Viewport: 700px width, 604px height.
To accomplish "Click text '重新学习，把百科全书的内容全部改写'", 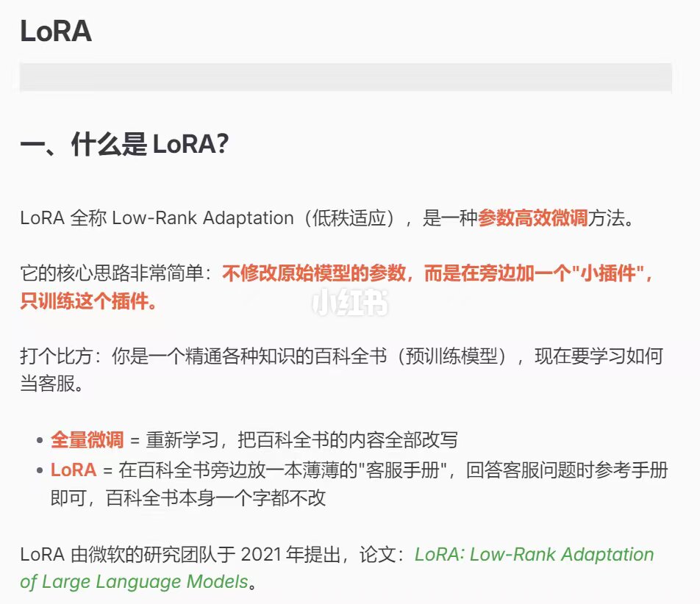I will [301, 440].
